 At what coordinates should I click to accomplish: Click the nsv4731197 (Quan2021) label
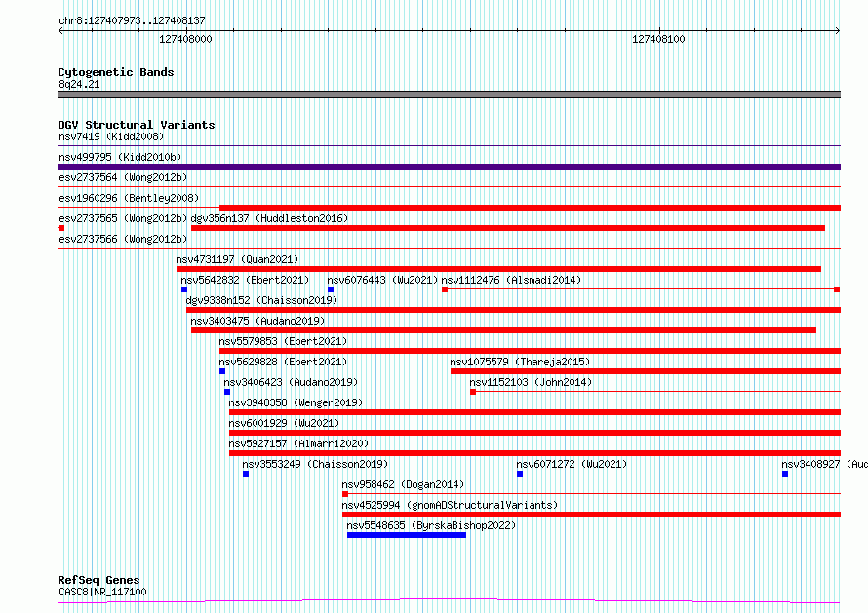[237, 259]
